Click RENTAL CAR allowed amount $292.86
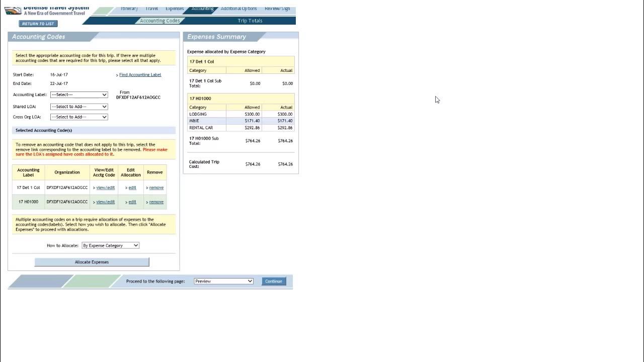This screenshot has height=362, width=644. coord(253,128)
